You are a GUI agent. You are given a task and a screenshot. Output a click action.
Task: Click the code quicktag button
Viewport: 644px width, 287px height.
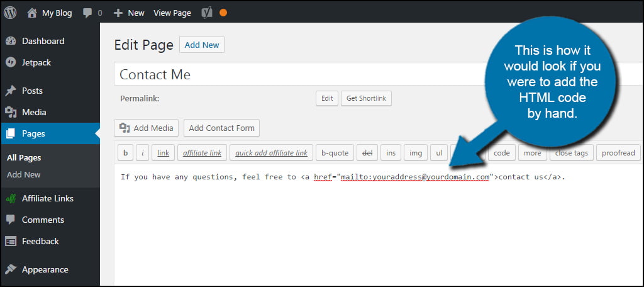(501, 153)
